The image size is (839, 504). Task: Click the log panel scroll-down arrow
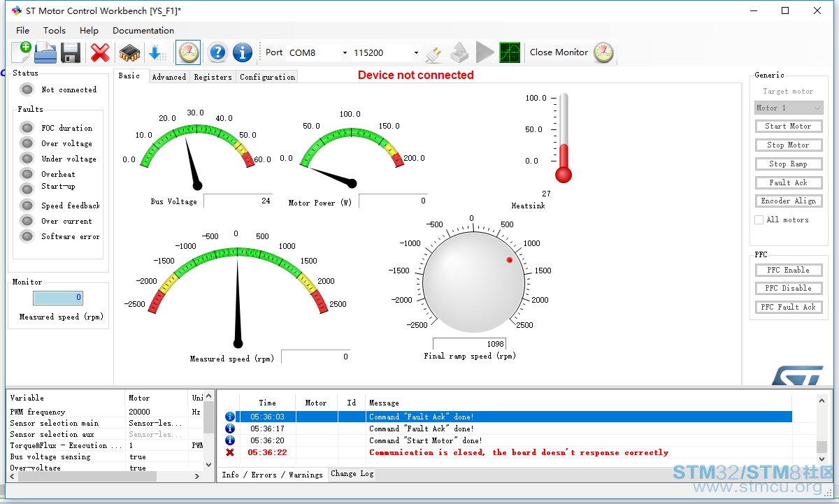822,460
